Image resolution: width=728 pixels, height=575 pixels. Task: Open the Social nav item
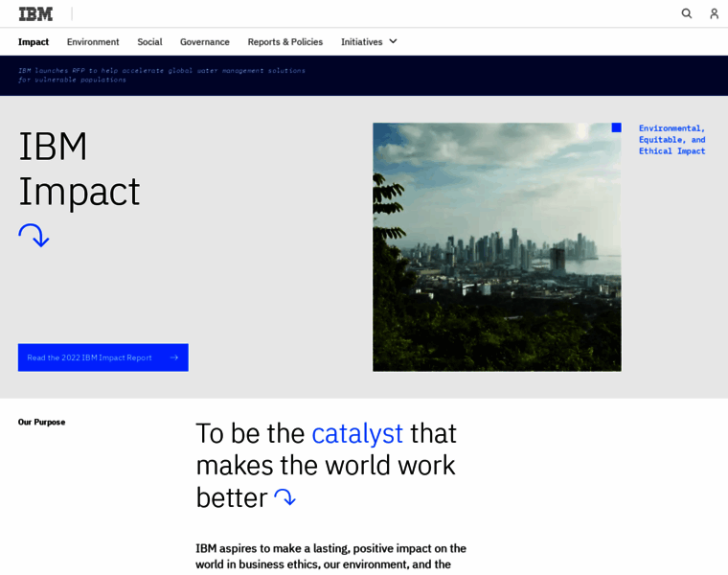[x=149, y=42]
